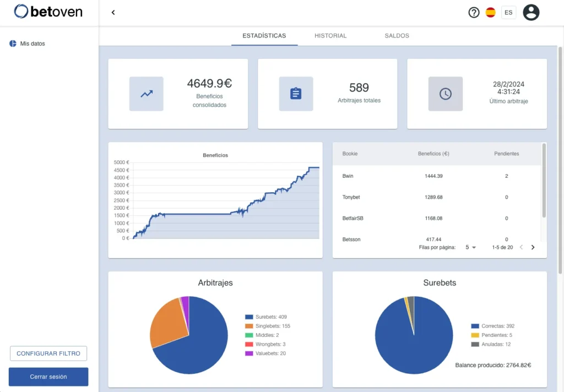Open help question mark icon

pyautogui.click(x=474, y=12)
